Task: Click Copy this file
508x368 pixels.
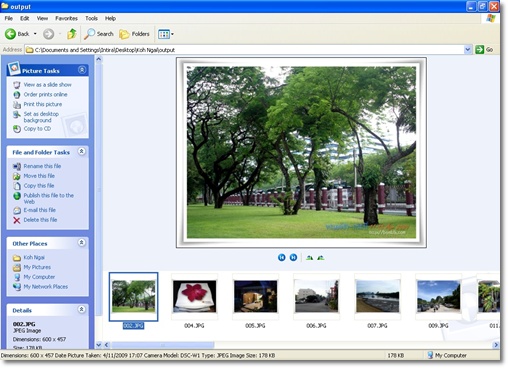Action: point(39,185)
